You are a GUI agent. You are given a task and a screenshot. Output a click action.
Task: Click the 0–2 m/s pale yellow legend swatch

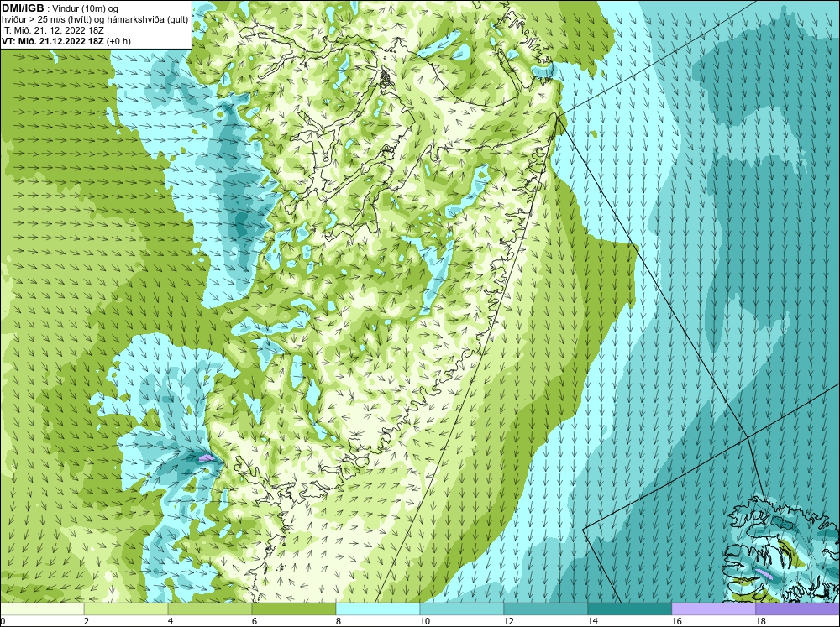pos(42,609)
